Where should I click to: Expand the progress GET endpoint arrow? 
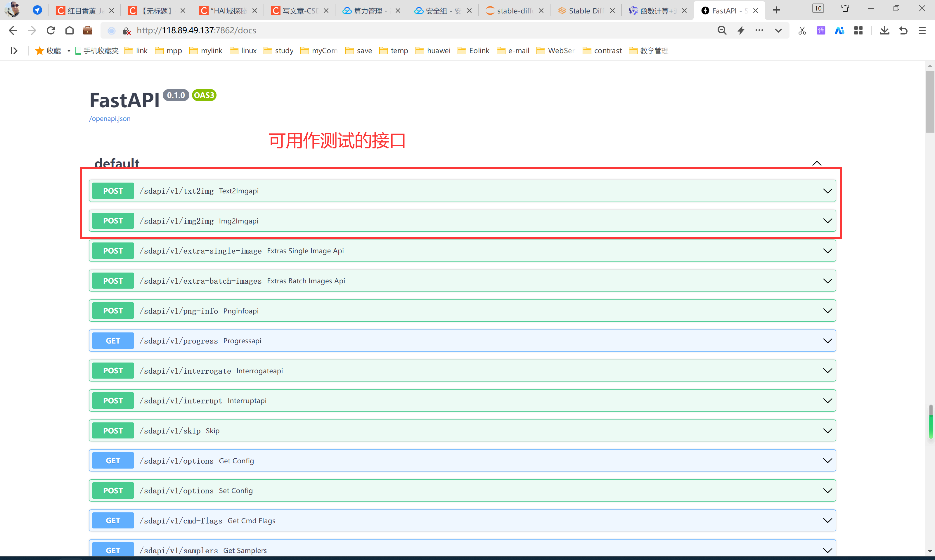(827, 341)
